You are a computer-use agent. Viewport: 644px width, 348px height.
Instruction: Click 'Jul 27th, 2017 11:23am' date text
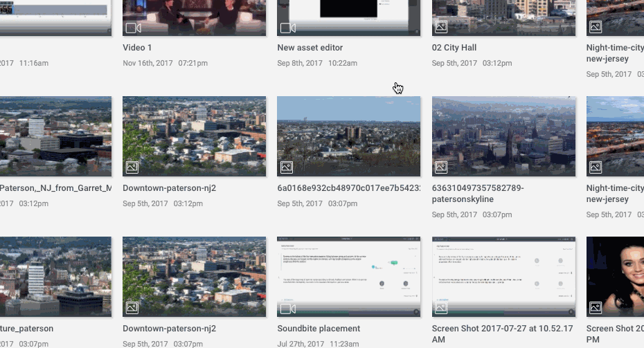tap(318, 344)
